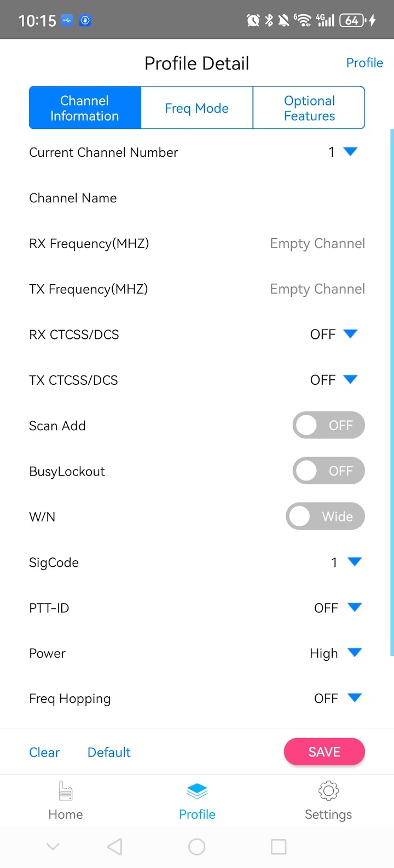Tap the battery status icon

(352, 20)
